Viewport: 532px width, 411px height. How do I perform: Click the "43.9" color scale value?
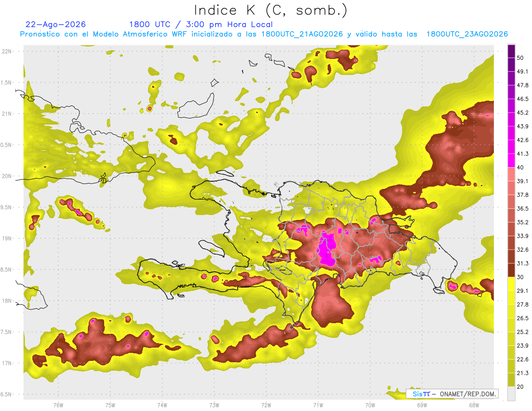coord(523,126)
